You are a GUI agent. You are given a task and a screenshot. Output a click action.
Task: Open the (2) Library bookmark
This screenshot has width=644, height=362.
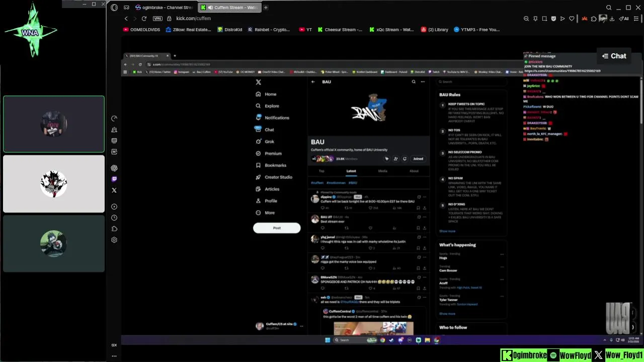[x=435, y=30]
